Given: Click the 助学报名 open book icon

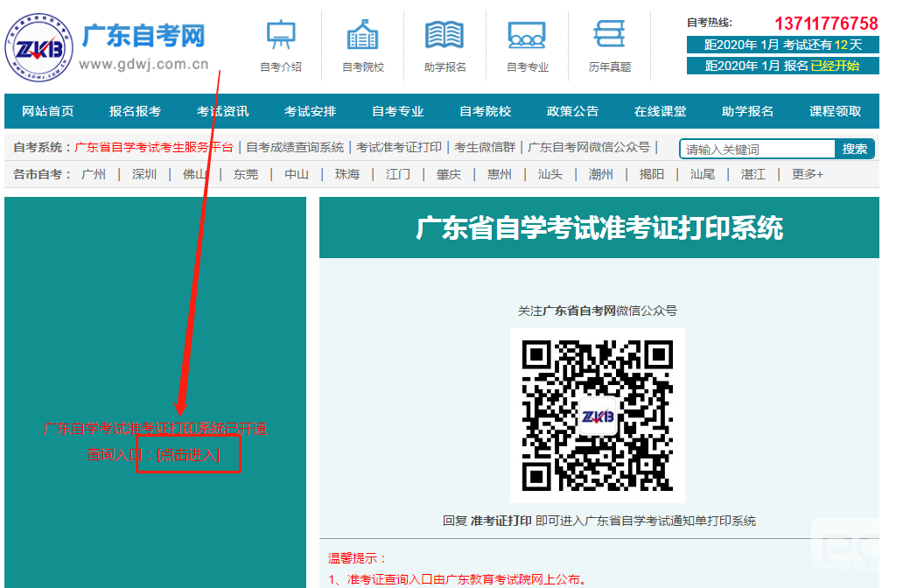Looking at the screenshot, I should click(x=444, y=35).
